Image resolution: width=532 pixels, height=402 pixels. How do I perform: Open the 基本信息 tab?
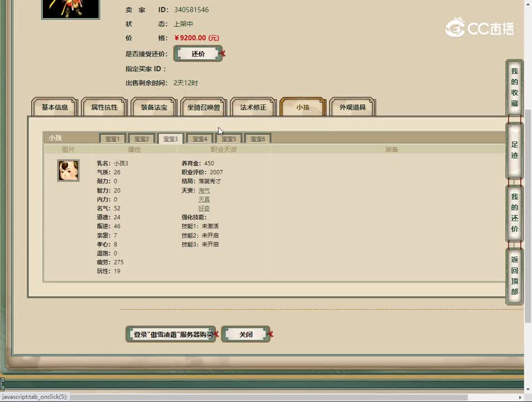click(55, 107)
